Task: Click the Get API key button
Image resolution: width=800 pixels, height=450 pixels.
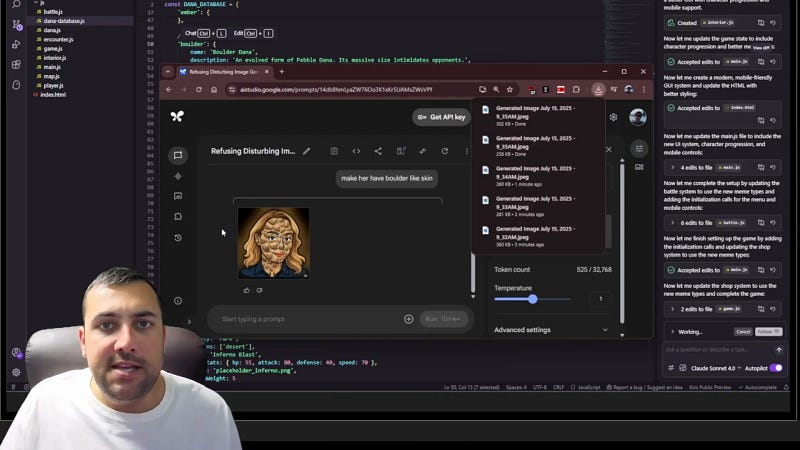Action: [x=441, y=117]
